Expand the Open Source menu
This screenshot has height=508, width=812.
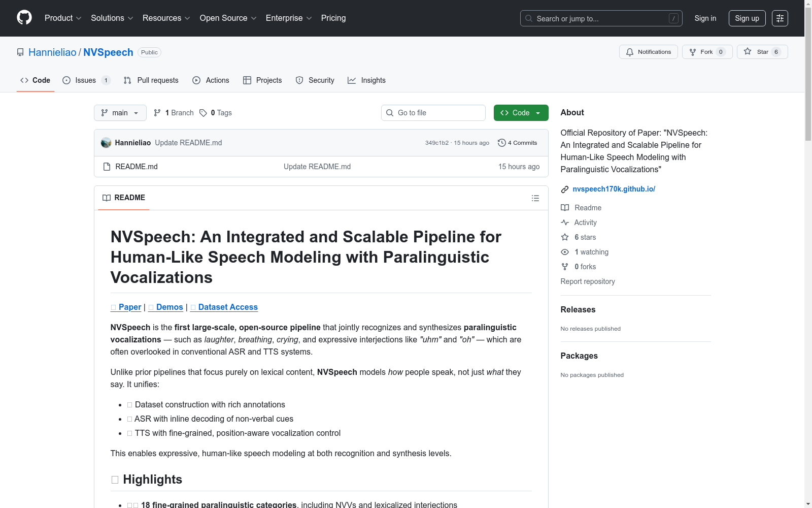[228, 18]
